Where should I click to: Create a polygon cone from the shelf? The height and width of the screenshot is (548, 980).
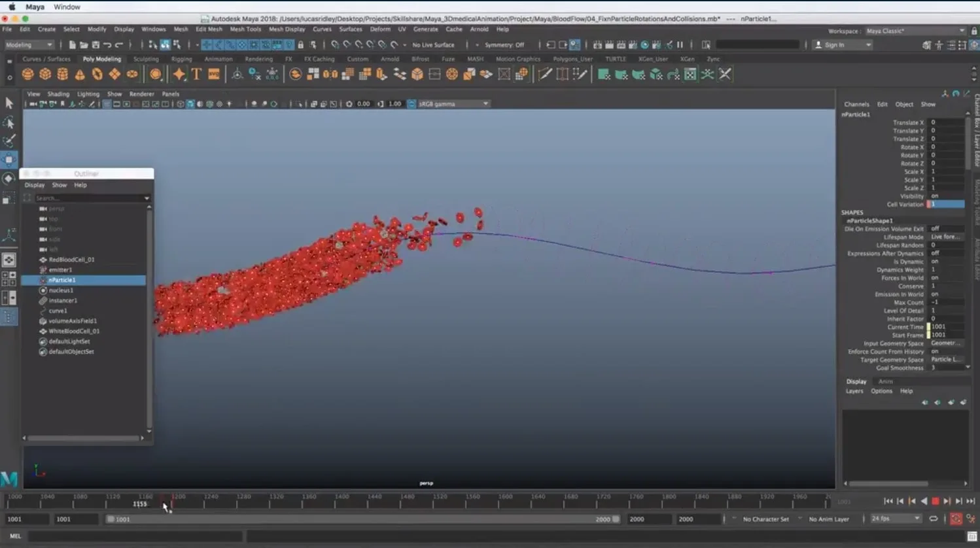pyautogui.click(x=80, y=75)
